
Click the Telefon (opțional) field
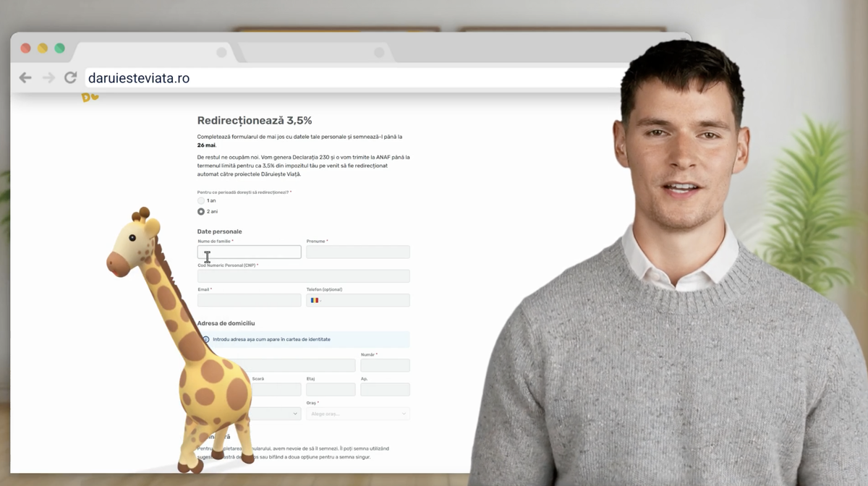[x=358, y=300]
